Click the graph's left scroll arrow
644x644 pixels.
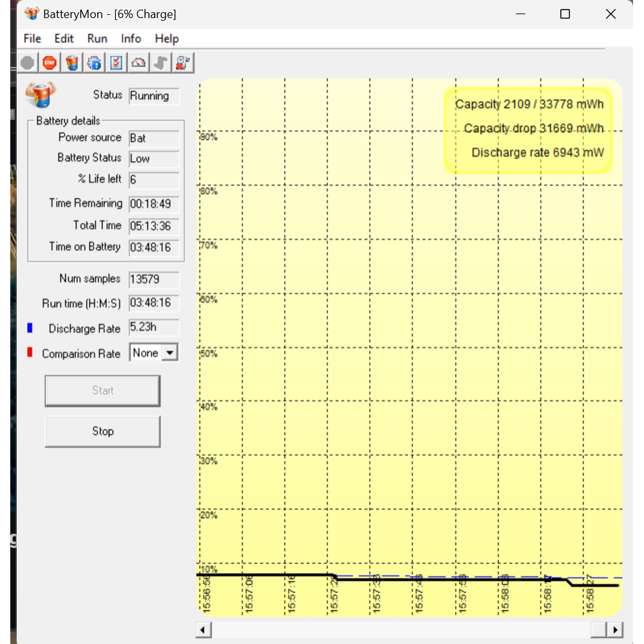[204, 630]
